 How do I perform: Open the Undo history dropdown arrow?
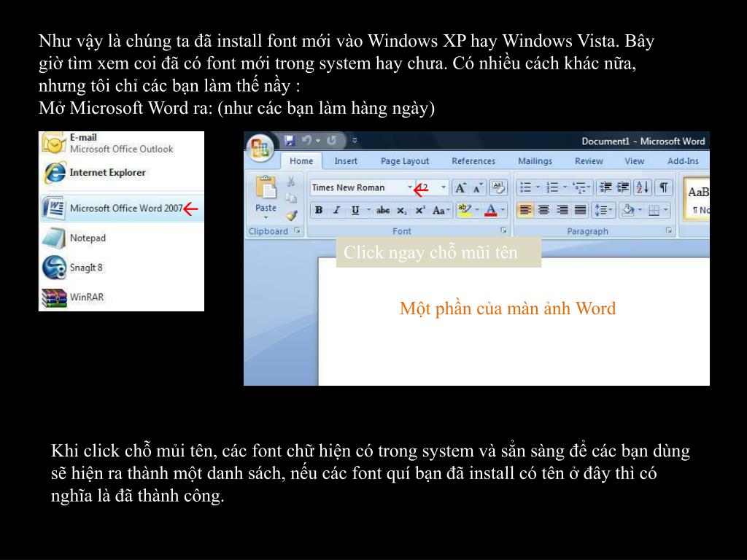318,141
